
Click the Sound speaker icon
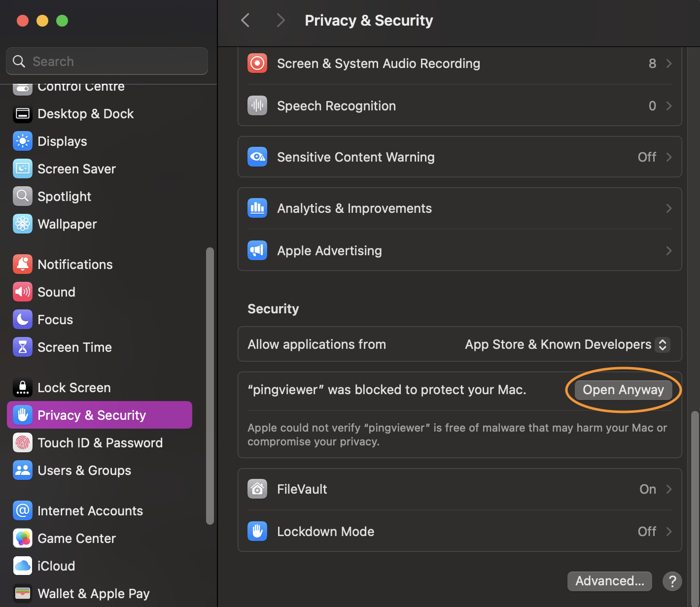click(23, 292)
